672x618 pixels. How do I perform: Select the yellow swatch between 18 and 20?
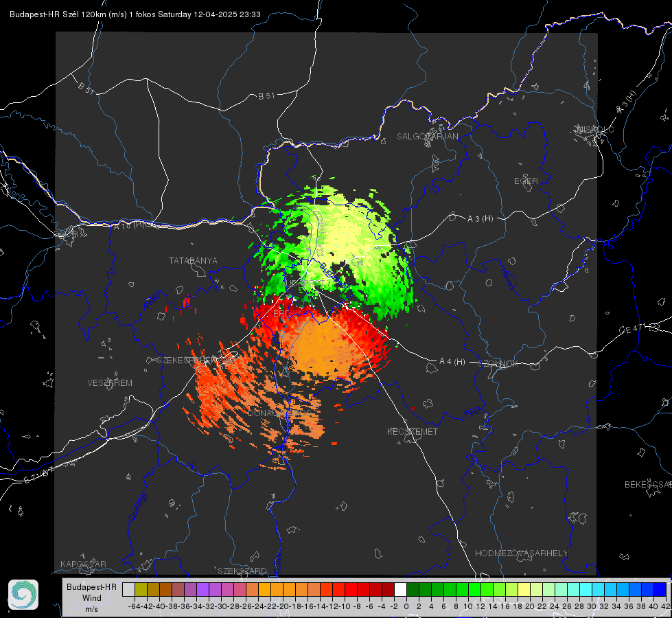[x=524, y=589]
